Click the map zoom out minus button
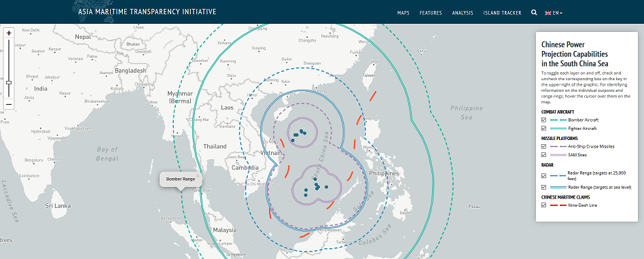The height and width of the screenshot is (259, 644). (9, 105)
